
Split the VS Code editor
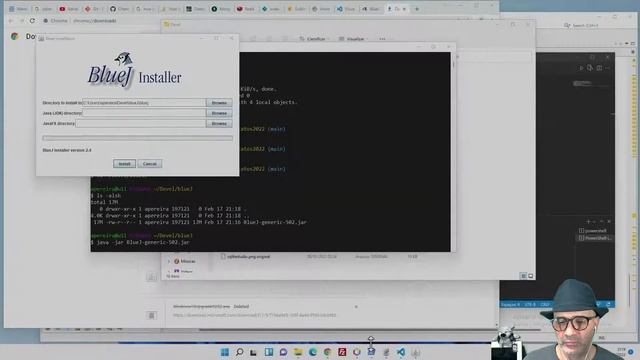(599, 68)
